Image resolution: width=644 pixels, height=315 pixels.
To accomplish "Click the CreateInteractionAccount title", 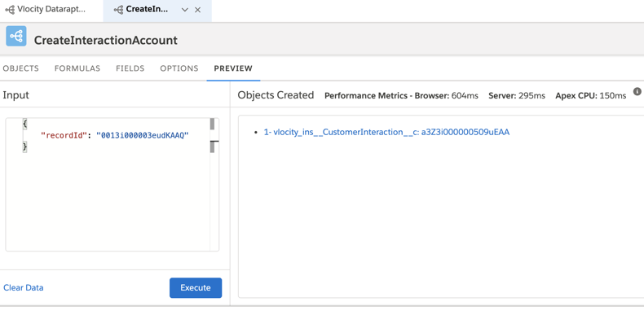I will pos(106,40).
